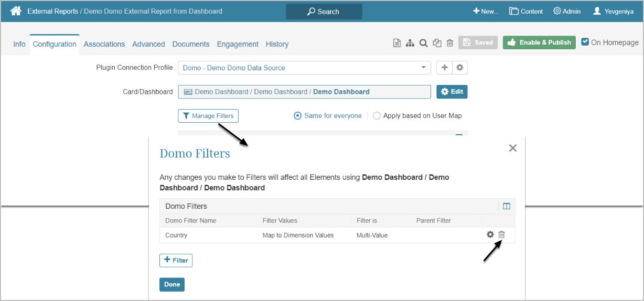
Task: Click the Search field in the header
Action: tap(324, 12)
